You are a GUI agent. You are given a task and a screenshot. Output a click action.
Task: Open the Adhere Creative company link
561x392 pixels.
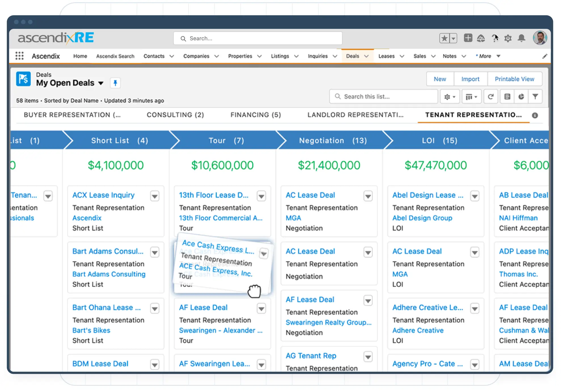pyautogui.click(x=418, y=331)
